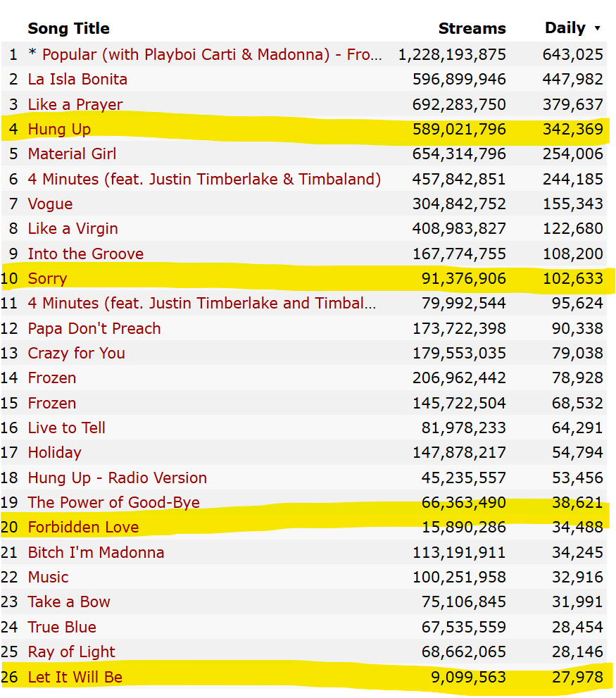The width and height of the screenshot is (616, 698).
Task: Select the Let It Will Be link
Action: tap(75, 677)
